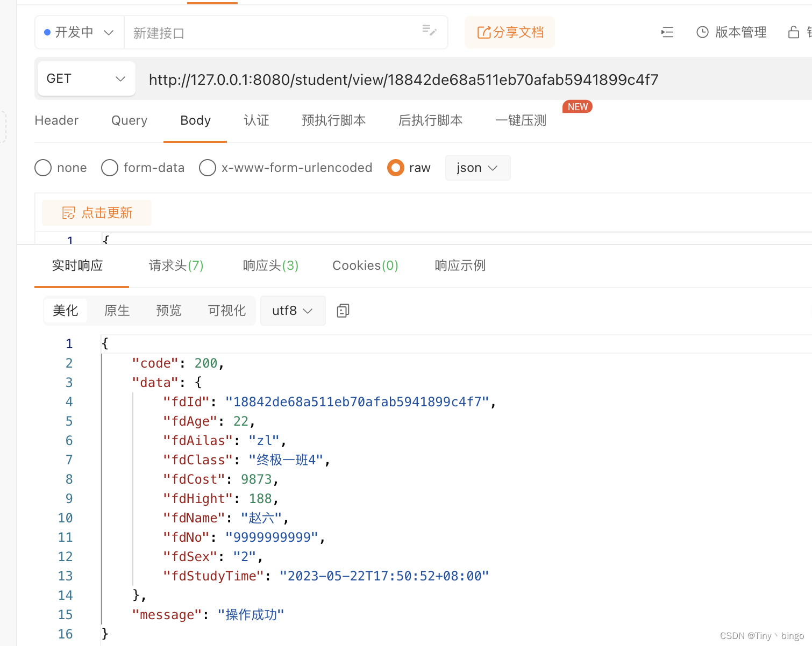
Task: Switch to the Query tab
Action: tap(129, 120)
